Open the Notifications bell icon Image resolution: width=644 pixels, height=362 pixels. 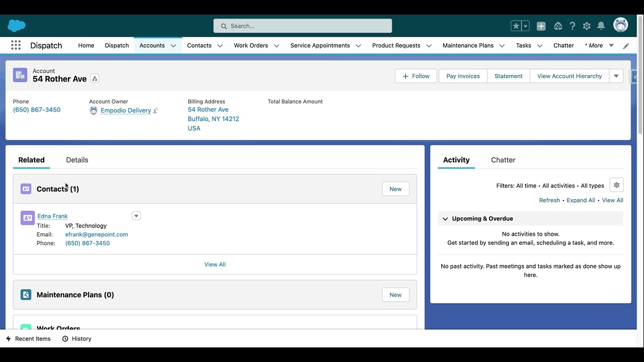click(601, 26)
